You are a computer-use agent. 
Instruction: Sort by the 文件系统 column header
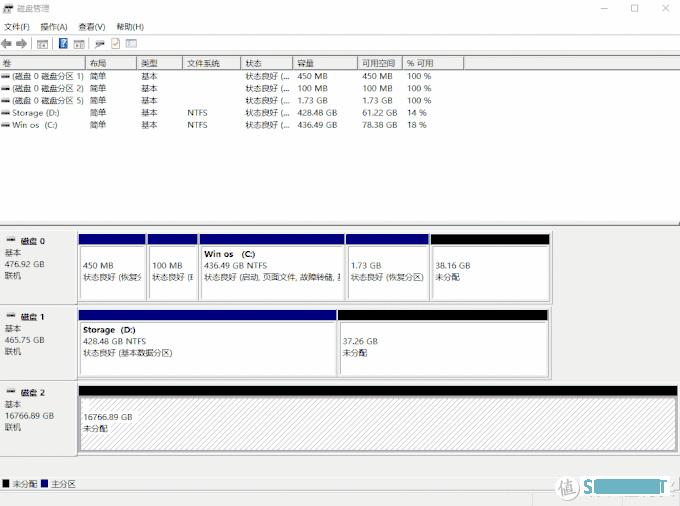click(x=212, y=63)
